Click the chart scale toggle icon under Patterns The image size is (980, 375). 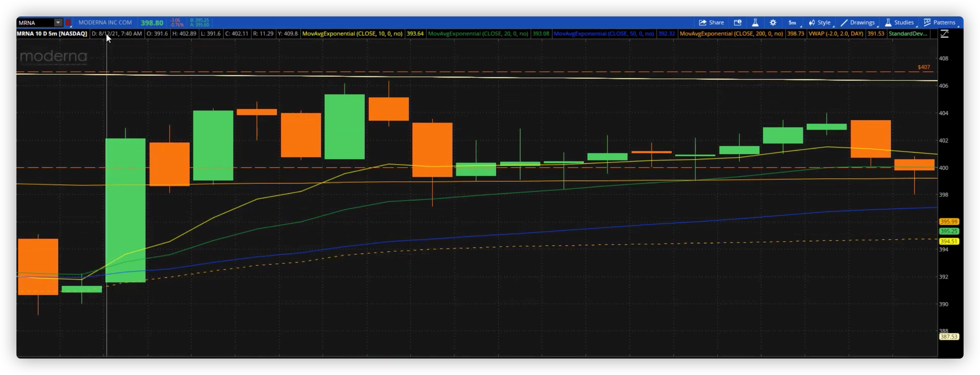(945, 34)
